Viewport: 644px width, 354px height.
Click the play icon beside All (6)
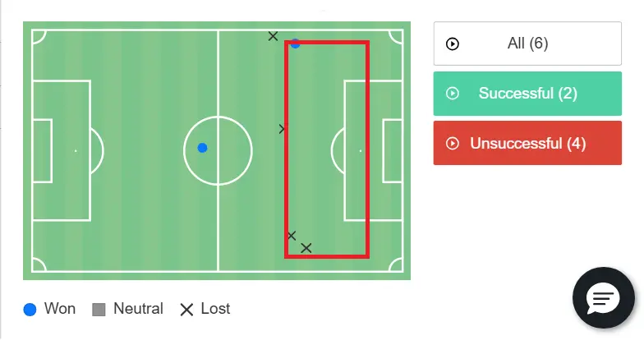pyautogui.click(x=452, y=44)
